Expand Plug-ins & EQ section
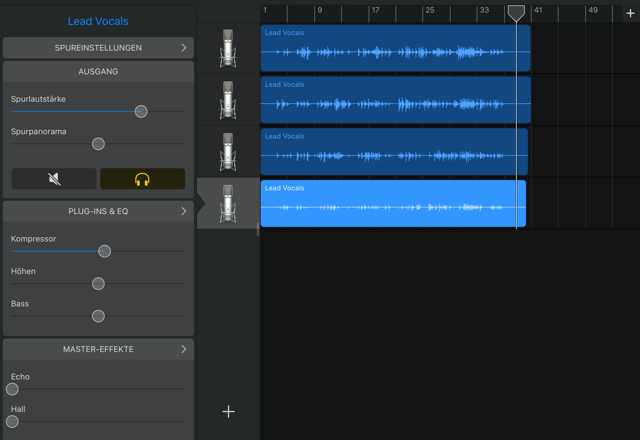640x440 pixels. click(x=98, y=212)
